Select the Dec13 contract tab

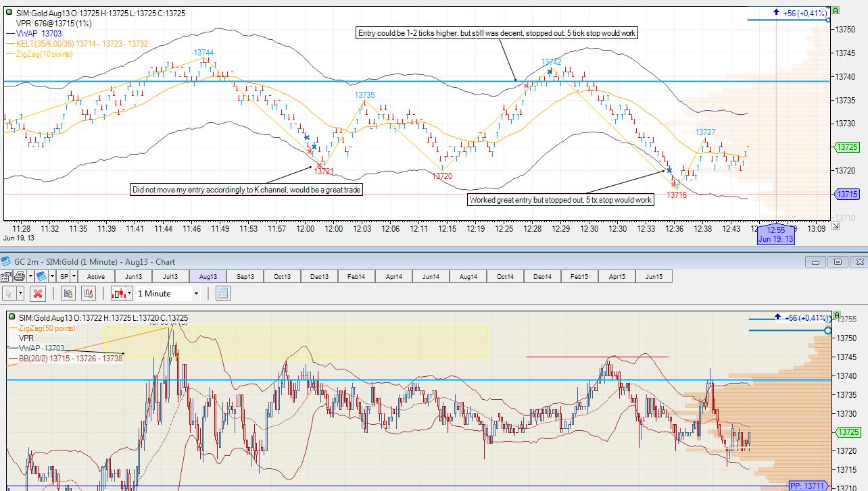[x=320, y=276]
